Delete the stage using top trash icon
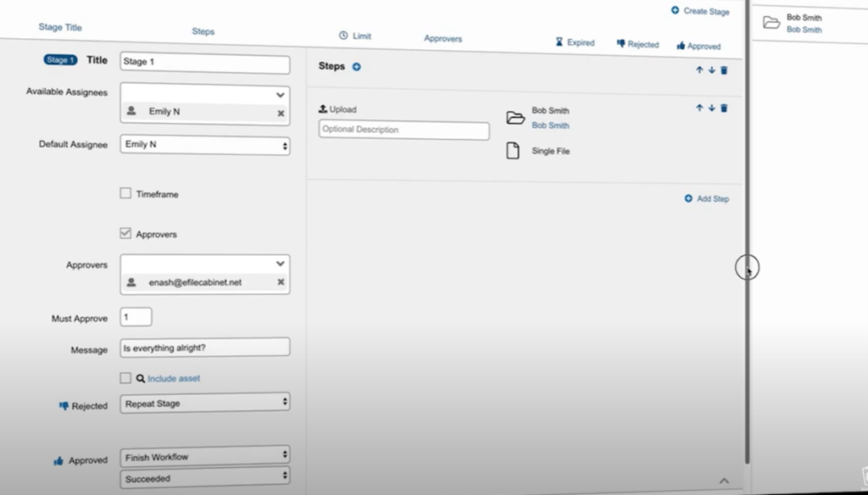The width and height of the screenshot is (868, 495). click(724, 70)
